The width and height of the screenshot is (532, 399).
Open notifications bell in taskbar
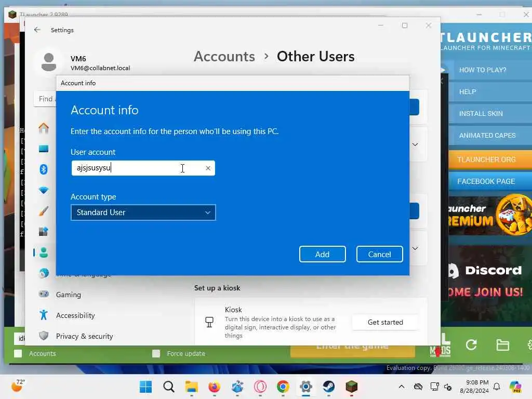pos(497,387)
